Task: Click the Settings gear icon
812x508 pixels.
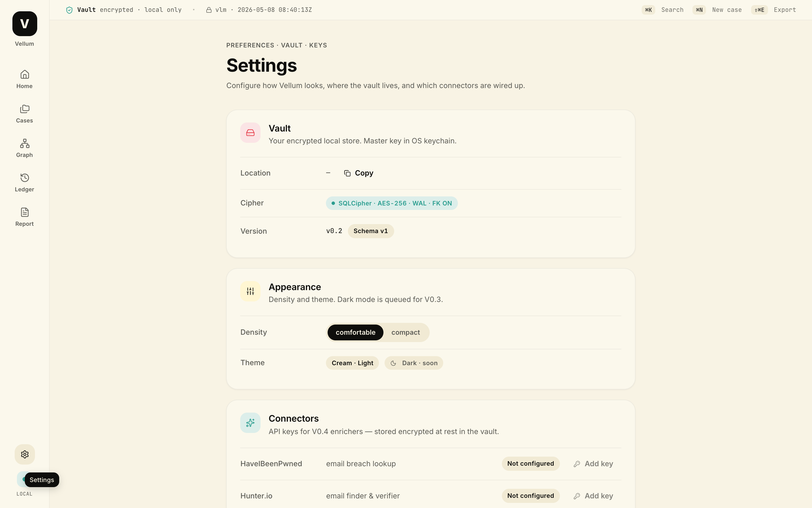Action: coord(25,454)
